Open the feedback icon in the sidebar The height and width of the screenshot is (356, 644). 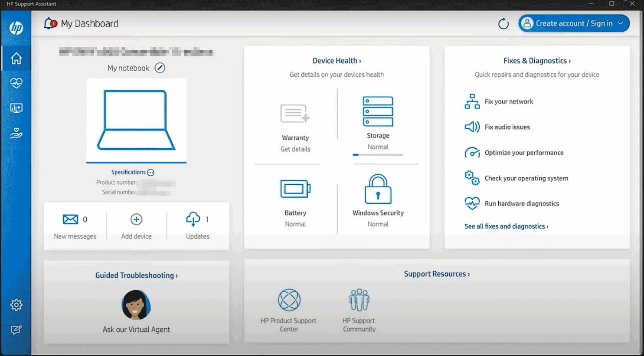16,330
